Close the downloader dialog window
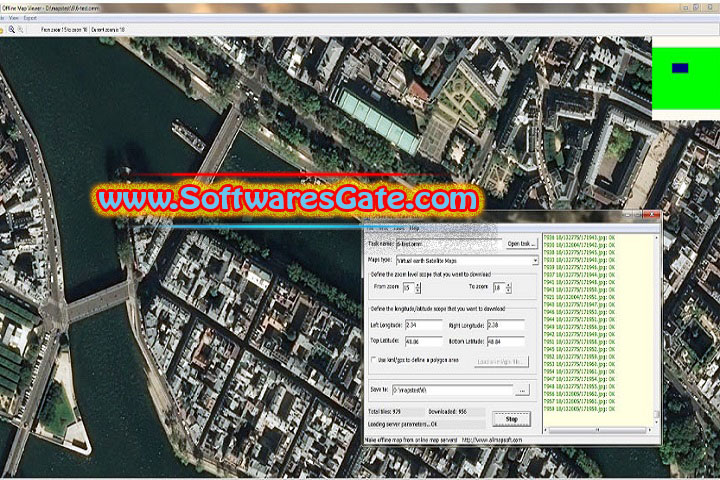The width and height of the screenshot is (720, 480). tap(651, 215)
